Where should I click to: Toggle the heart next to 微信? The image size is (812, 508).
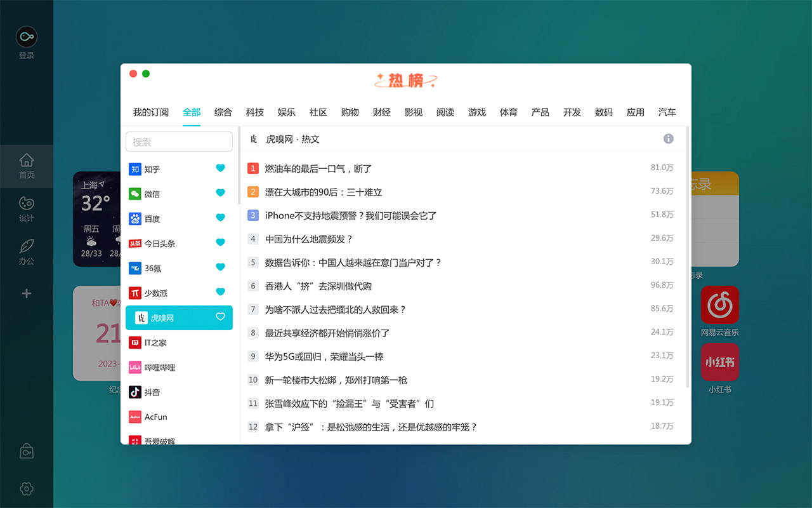click(220, 193)
